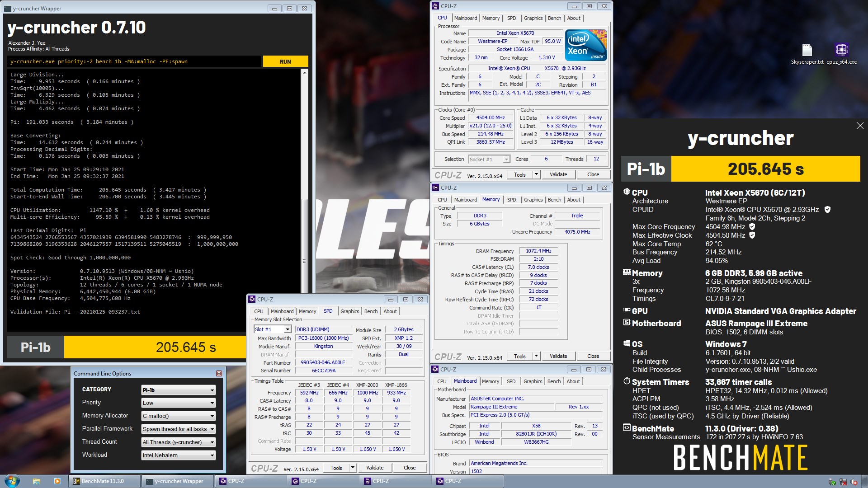Expand Tools arrow in SPD CPU-Z window
The height and width of the screenshot is (488, 868).
click(353, 468)
